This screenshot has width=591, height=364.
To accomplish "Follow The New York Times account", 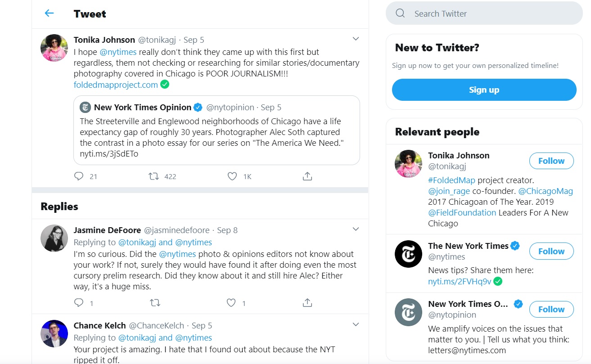I will 551,251.
